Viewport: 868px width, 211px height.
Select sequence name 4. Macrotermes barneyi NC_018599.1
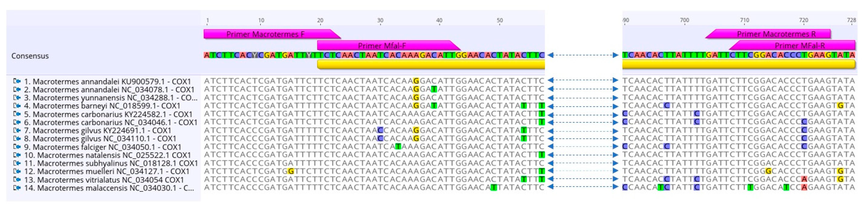coord(102,106)
